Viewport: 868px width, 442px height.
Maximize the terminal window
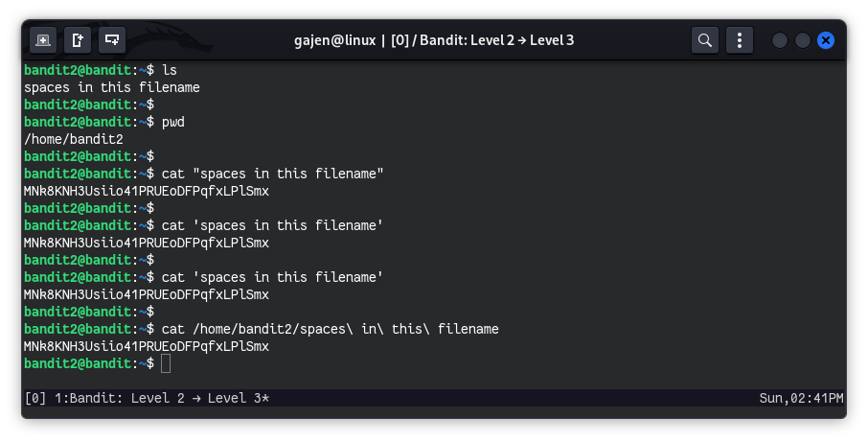tap(803, 40)
